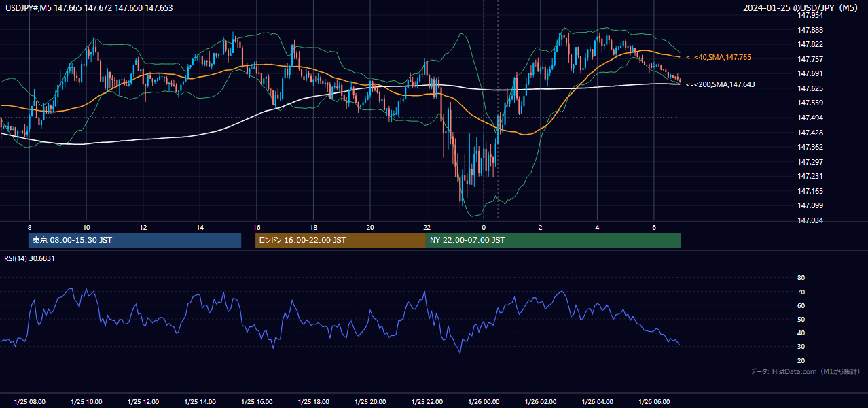This screenshot has height=408, width=868.
Task: Click the 1/25 10:00 bottom time label
Action: [86, 402]
